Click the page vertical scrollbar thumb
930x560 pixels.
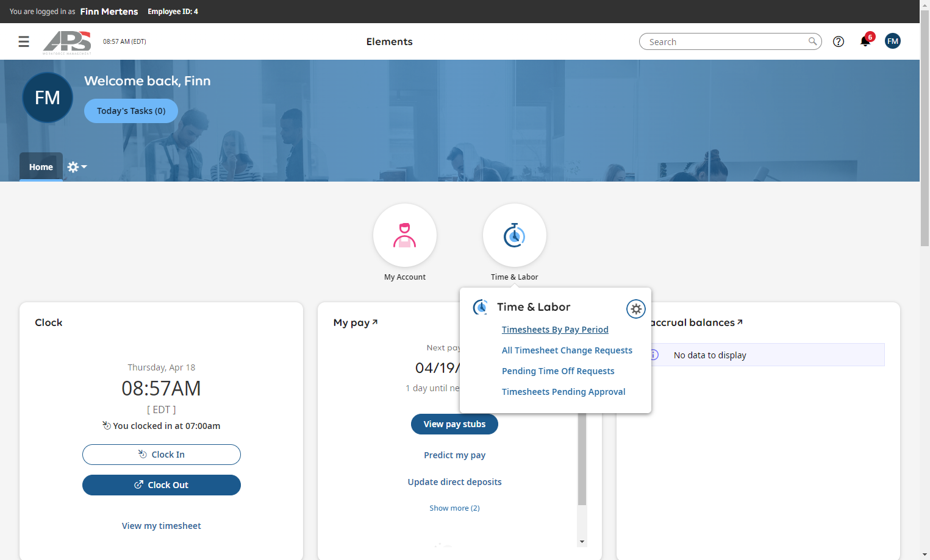(x=925, y=128)
